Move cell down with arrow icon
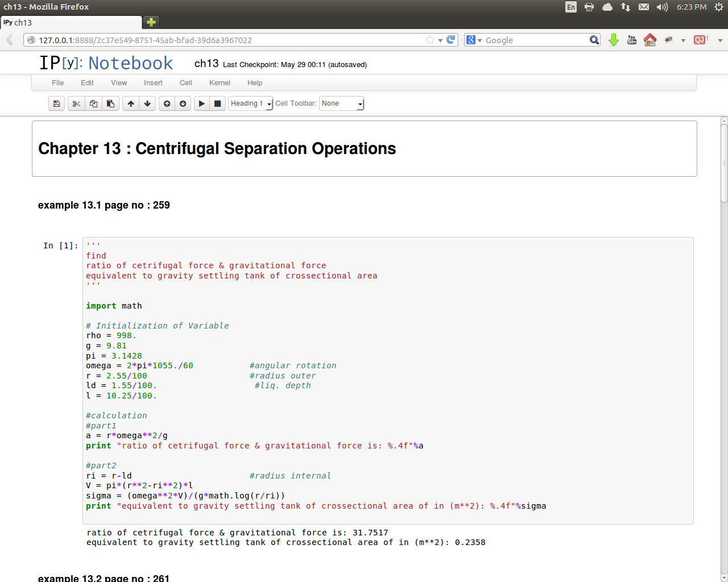Viewport: 728px width, 582px height. click(147, 103)
